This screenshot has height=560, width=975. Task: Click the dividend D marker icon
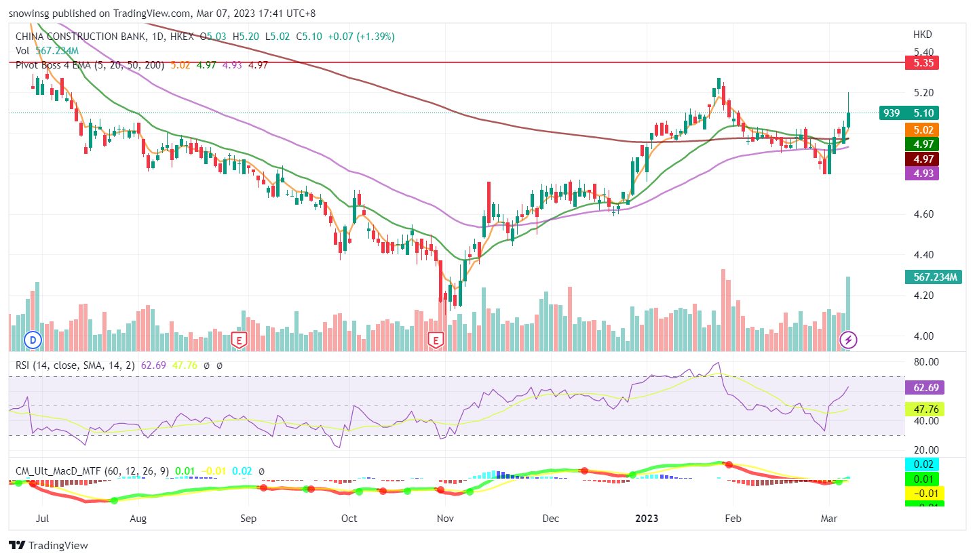(x=32, y=340)
